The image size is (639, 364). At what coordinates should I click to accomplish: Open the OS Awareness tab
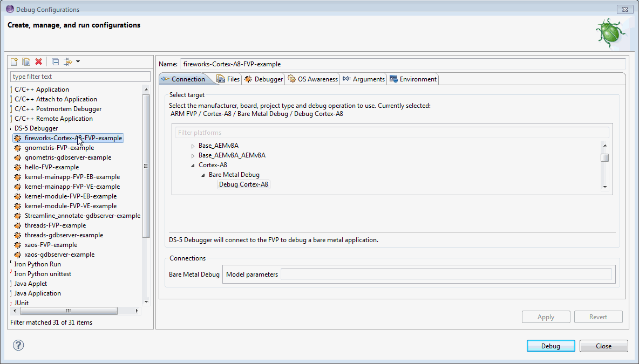point(313,79)
